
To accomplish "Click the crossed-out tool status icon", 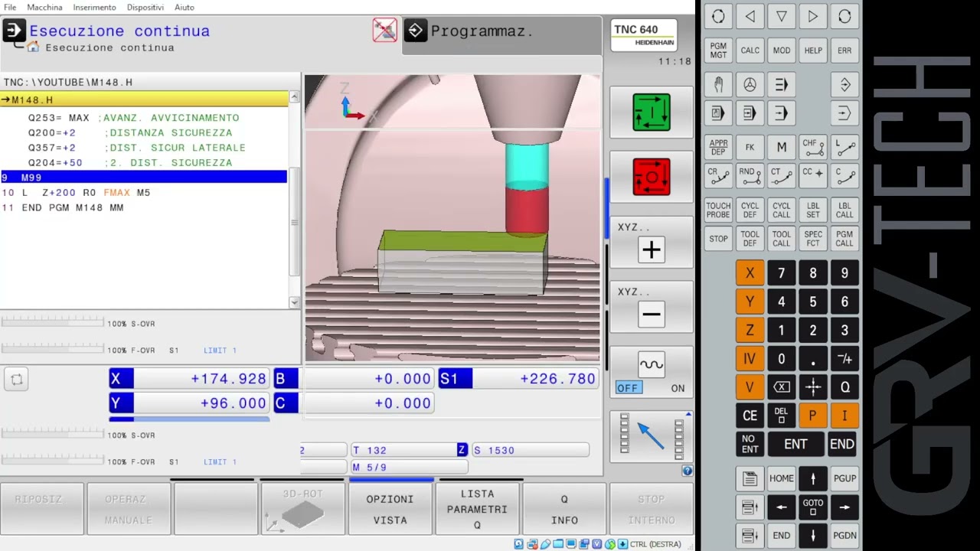I will tap(384, 30).
